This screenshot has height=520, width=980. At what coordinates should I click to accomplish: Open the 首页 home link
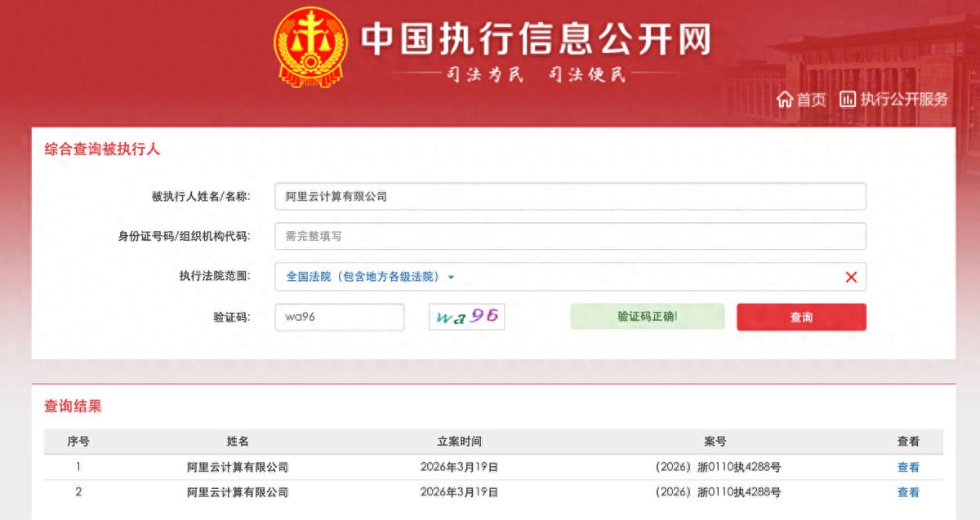(x=811, y=100)
